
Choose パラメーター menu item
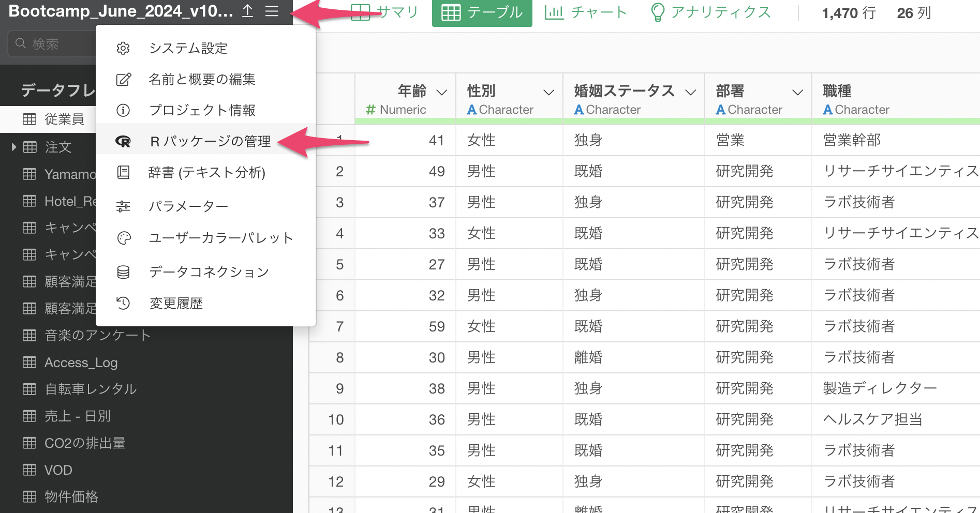[x=206, y=206]
